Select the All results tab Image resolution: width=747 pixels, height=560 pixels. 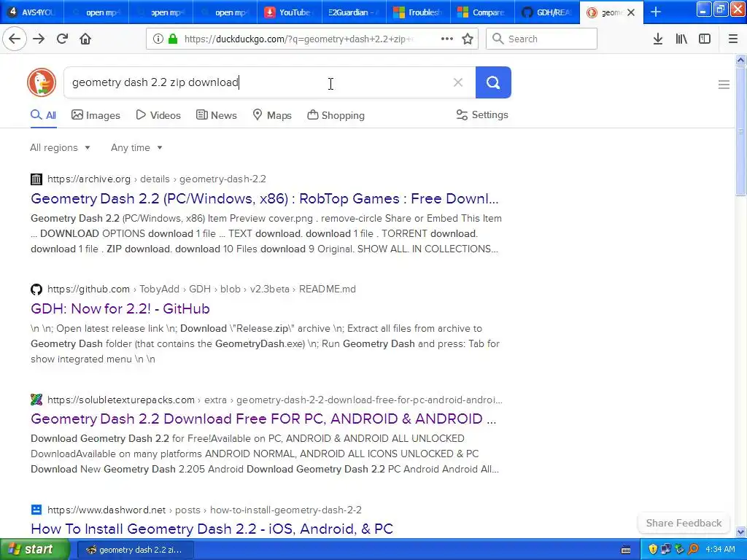43,115
